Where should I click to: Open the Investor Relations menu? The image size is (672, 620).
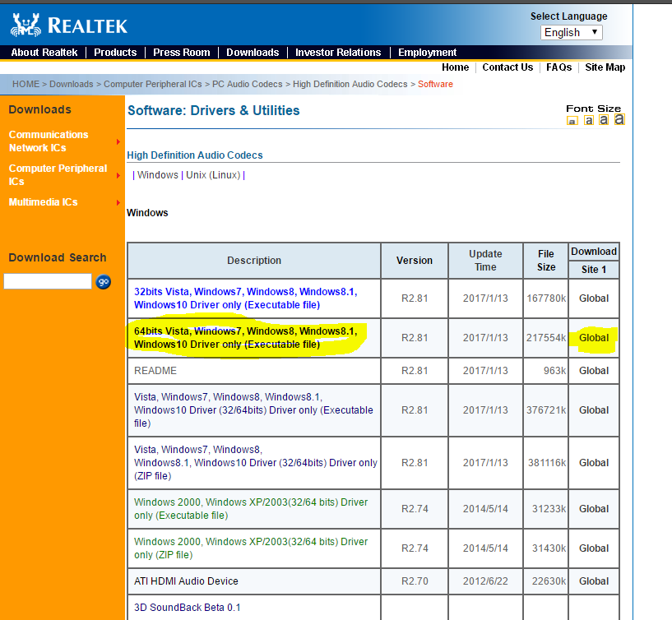pos(338,53)
